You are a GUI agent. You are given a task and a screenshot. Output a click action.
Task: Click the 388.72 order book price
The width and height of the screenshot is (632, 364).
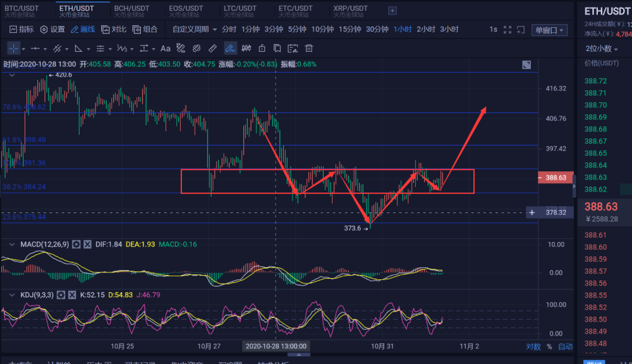(596, 81)
